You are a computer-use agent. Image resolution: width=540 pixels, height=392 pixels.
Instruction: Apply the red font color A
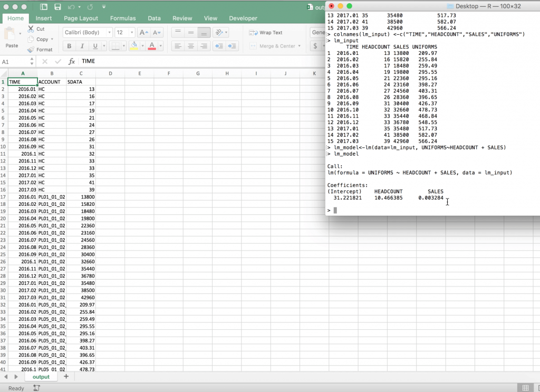(152, 46)
